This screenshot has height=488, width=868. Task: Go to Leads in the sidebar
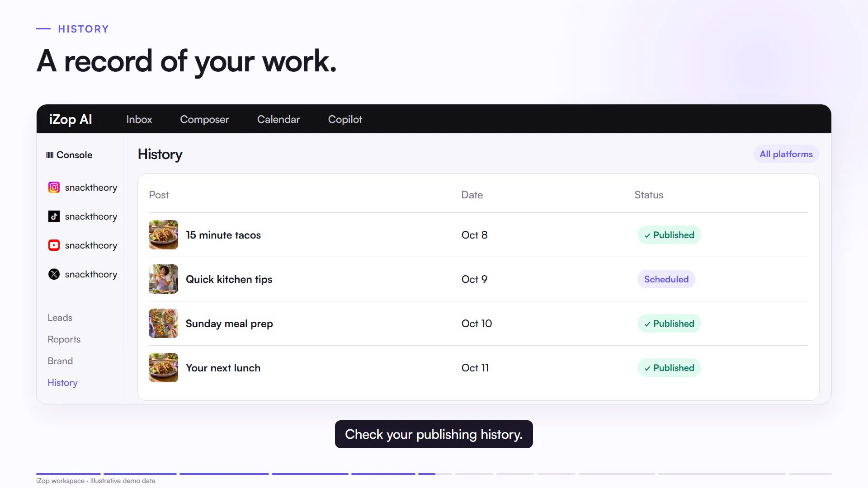pyautogui.click(x=60, y=318)
